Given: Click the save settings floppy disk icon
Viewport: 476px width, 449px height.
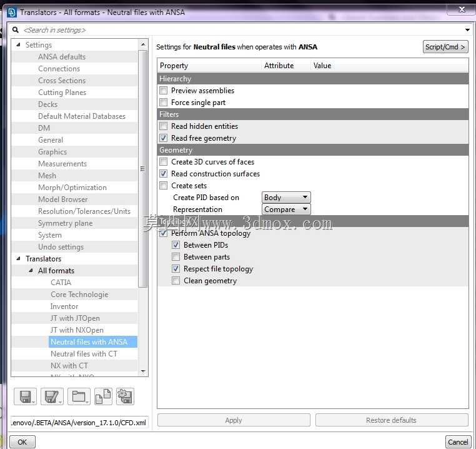Looking at the screenshot, I should 26,396.
